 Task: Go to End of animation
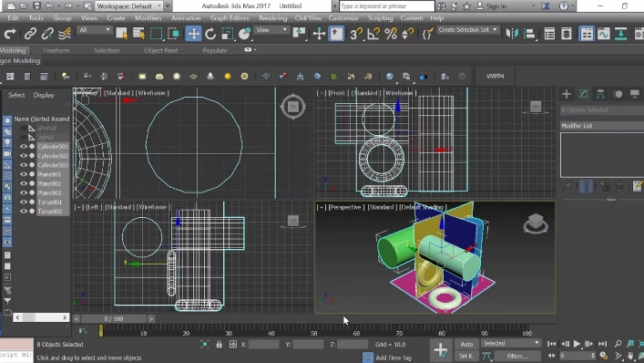[602, 344]
